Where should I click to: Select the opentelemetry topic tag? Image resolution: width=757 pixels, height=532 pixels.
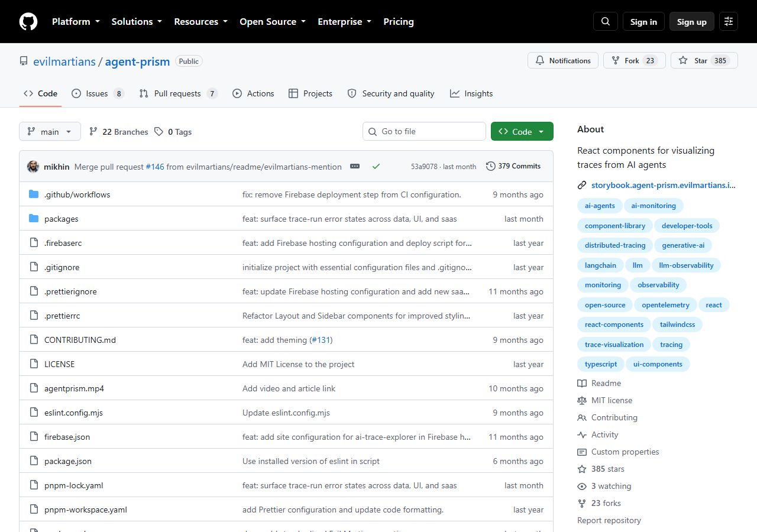click(665, 305)
